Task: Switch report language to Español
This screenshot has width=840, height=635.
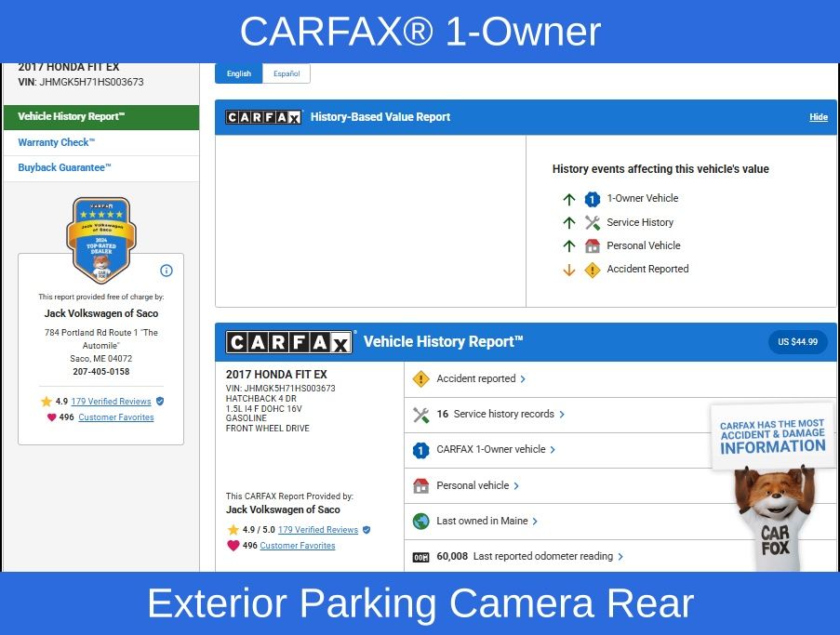Action: (x=287, y=74)
